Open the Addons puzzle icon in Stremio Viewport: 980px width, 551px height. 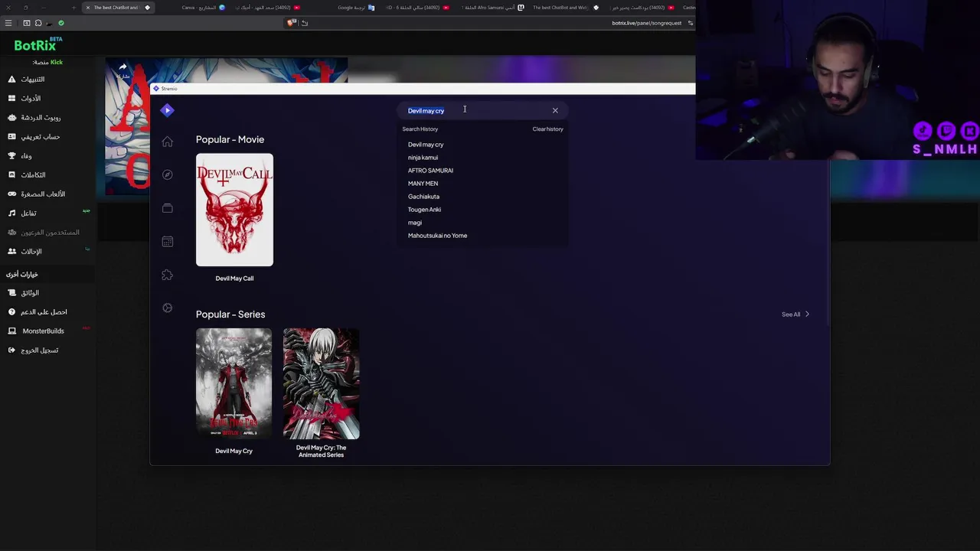click(168, 275)
